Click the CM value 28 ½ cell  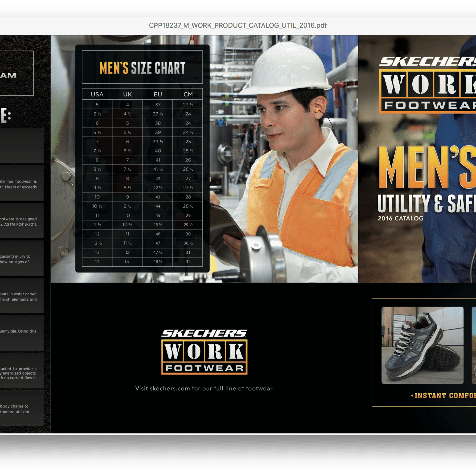pyautogui.click(x=188, y=206)
